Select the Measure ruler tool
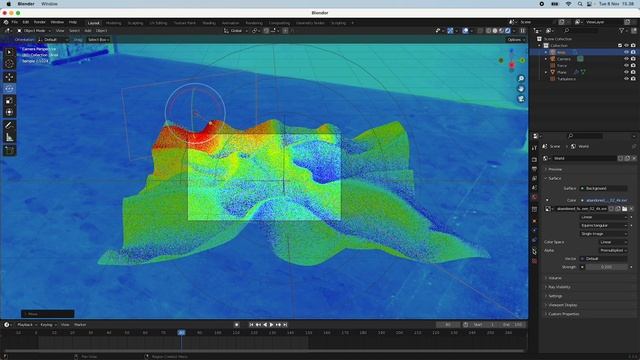This screenshot has width=640, height=360. pos(9,138)
